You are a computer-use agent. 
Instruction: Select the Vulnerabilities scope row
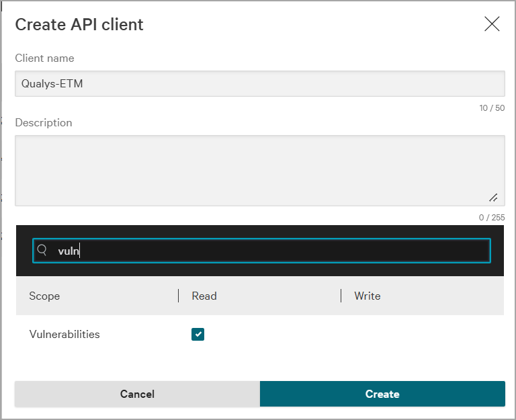64,334
